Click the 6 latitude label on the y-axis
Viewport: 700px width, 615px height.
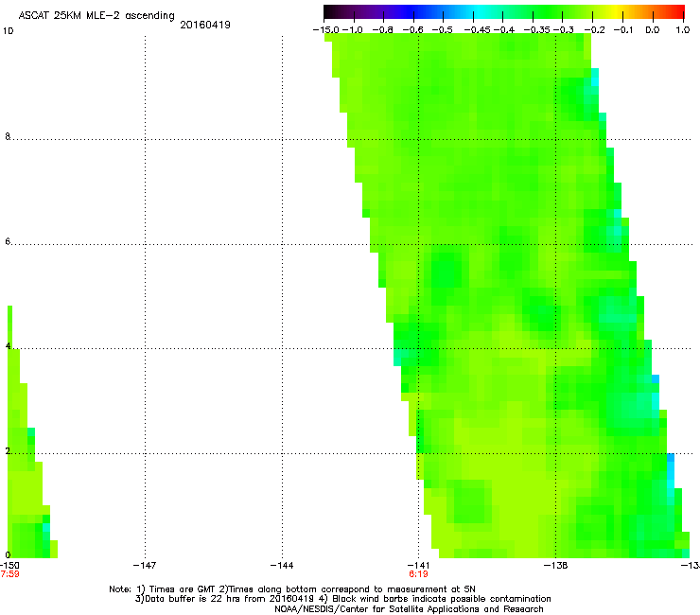[8, 241]
